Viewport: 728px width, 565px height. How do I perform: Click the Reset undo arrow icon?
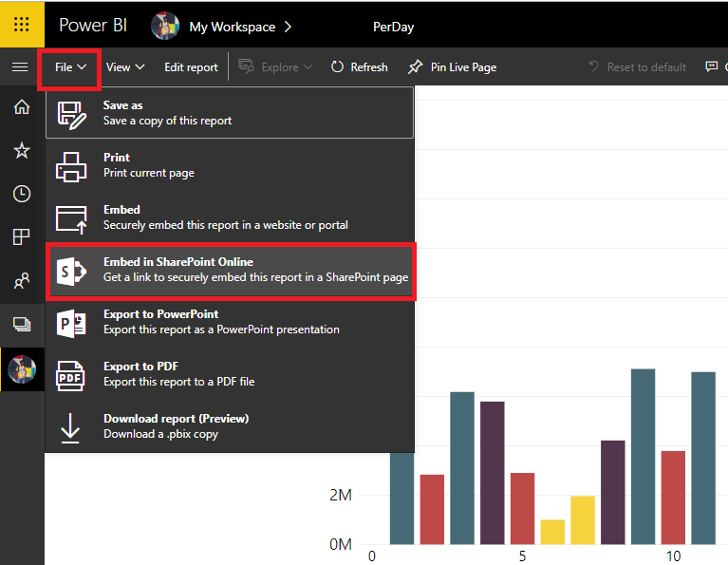point(594,66)
